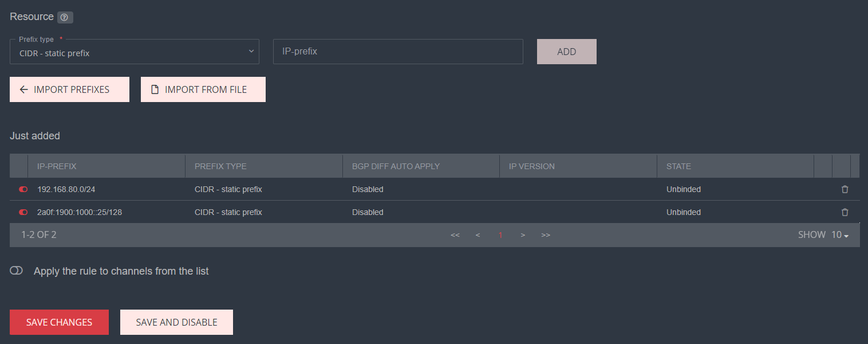This screenshot has height=344, width=868.
Task: Go to the previous page of results
Action: (x=478, y=235)
